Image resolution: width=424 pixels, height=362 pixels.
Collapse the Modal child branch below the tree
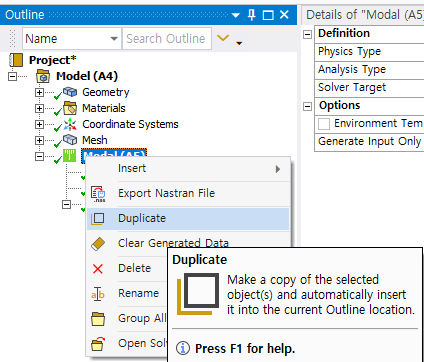click(x=66, y=204)
